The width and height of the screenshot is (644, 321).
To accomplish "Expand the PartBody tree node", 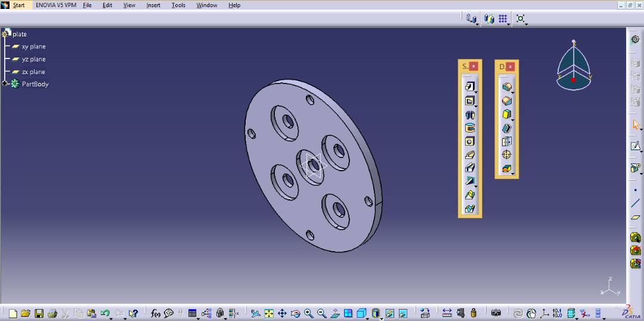I will coord(4,84).
